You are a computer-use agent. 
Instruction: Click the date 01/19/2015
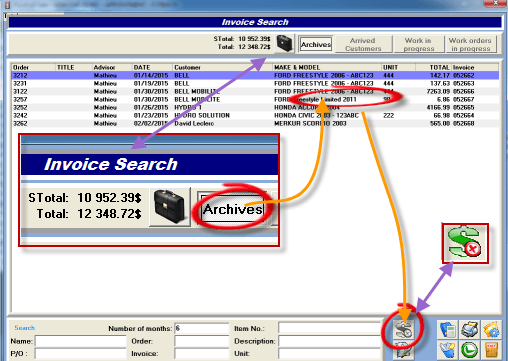pyautogui.click(x=151, y=83)
